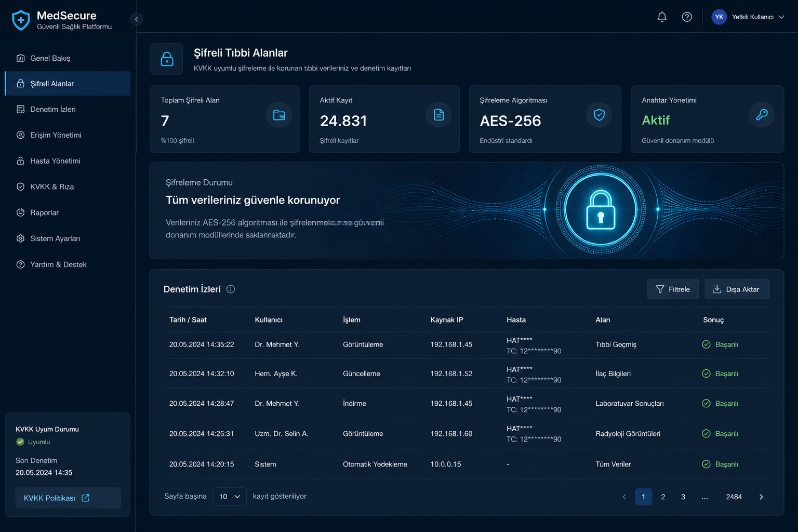Select current page 1 button
The width and height of the screenshot is (798, 532).
[643, 497]
